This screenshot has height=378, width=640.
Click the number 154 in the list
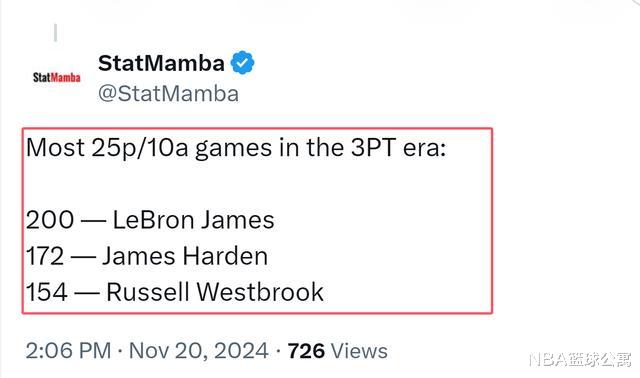pos(47,292)
